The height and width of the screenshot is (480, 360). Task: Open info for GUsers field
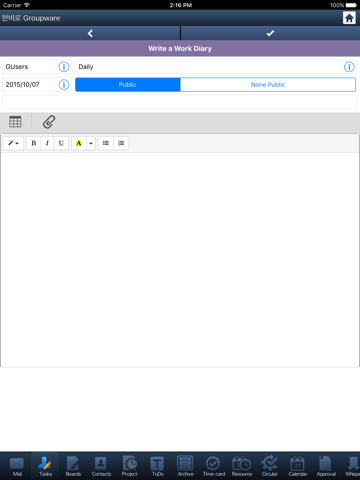point(64,67)
